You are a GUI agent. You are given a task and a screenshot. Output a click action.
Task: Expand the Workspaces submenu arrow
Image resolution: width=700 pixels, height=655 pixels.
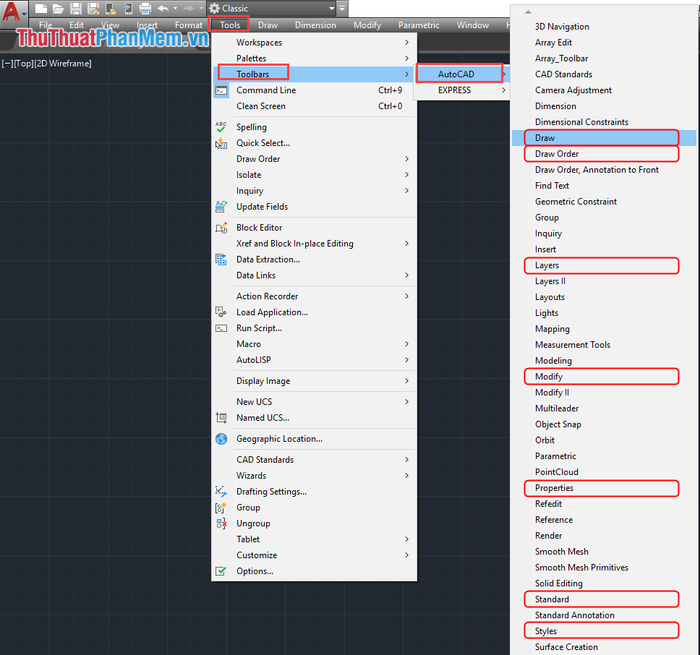(x=407, y=42)
